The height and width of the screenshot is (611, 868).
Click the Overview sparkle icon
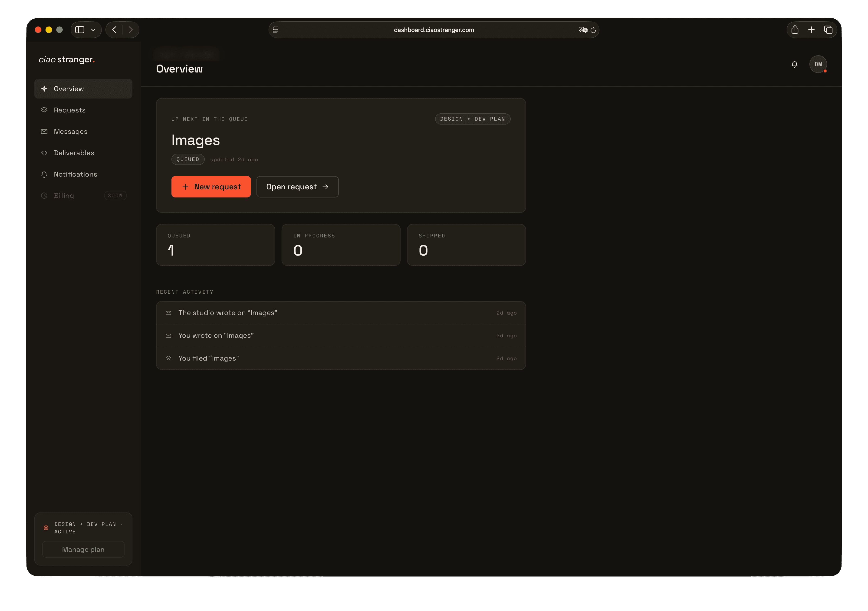(x=44, y=89)
